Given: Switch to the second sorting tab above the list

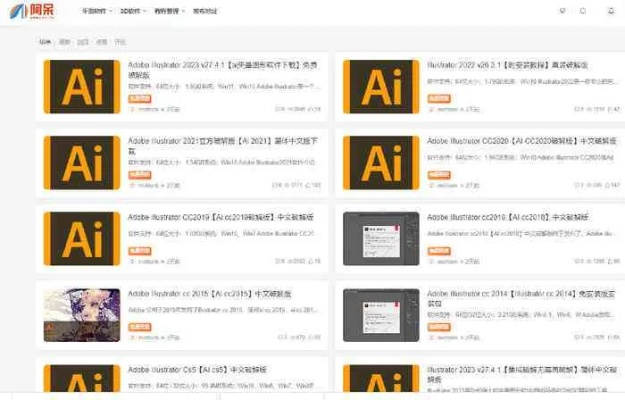Looking at the screenshot, I should pyautogui.click(x=64, y=42).
